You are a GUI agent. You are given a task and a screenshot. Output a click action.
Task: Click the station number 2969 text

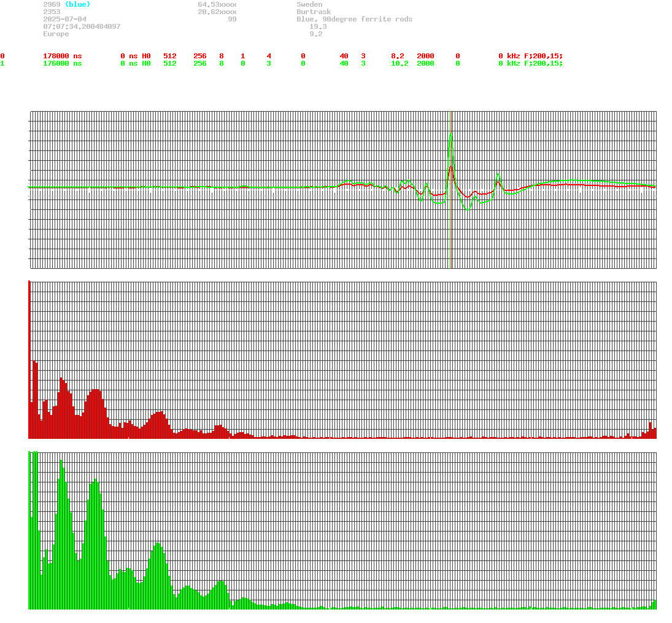(52, 4)
